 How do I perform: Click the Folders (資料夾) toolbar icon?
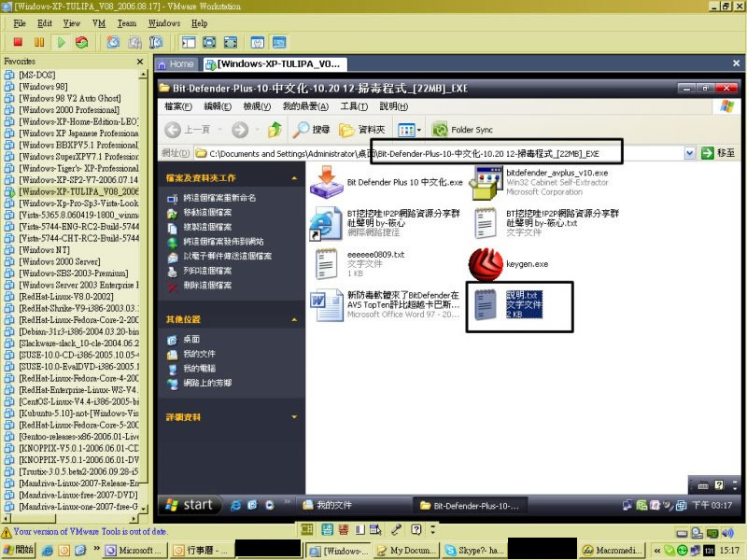346,130
